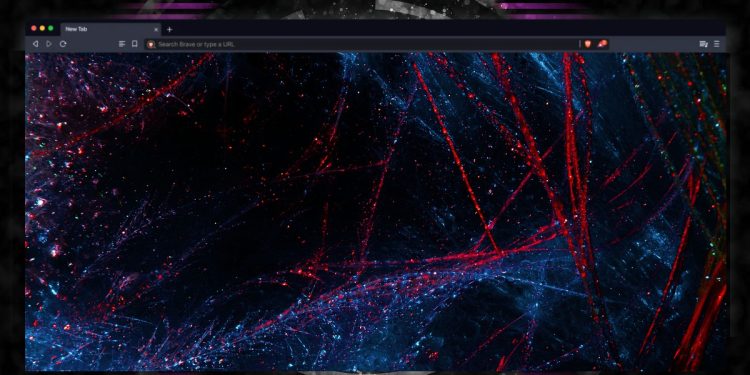The image size is (750, 375).
Task: Go back with the back arrow
Action: click(x=35, y=44)
